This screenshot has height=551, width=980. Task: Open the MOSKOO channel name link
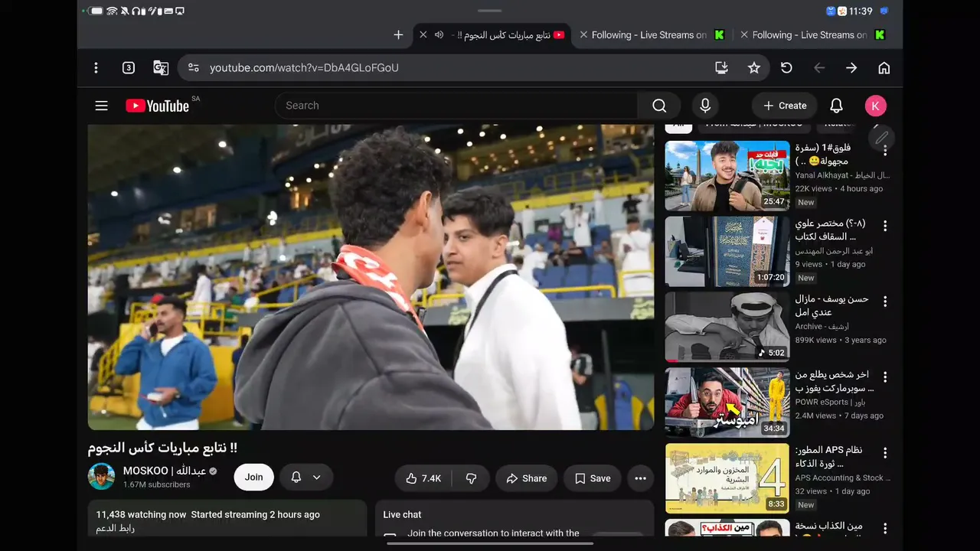coord(165,471)
